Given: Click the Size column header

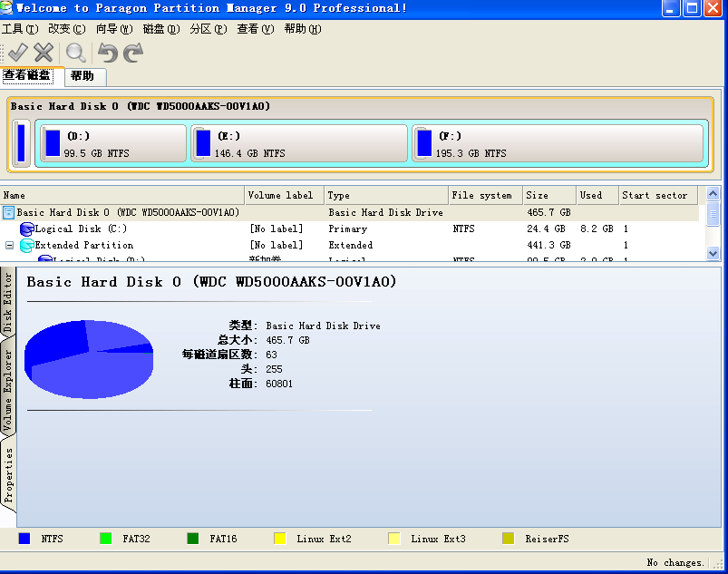Looking at the screenshot, I should point(548,195).
